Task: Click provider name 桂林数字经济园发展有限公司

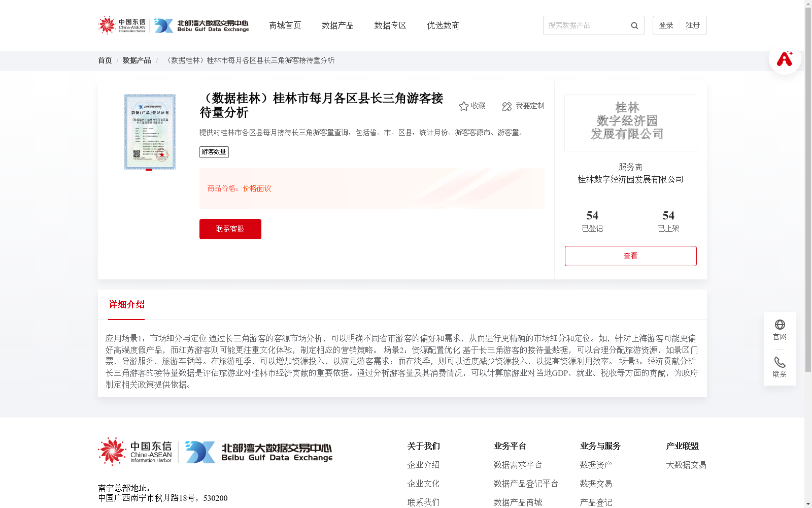Action: (631, 179)
